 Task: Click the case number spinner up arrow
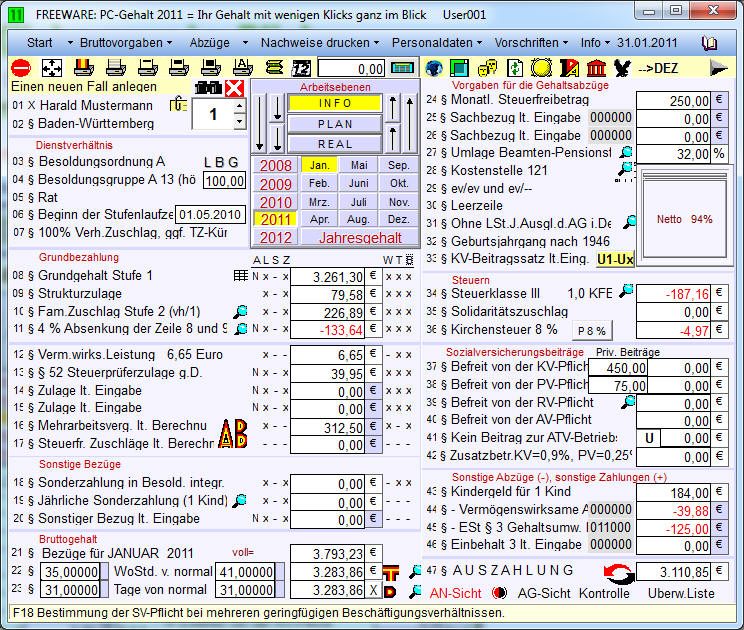click(238, 107)
